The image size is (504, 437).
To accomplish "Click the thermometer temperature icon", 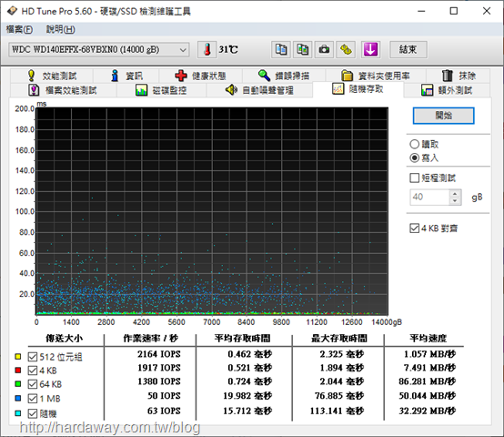I will click(x=207, y=50).
